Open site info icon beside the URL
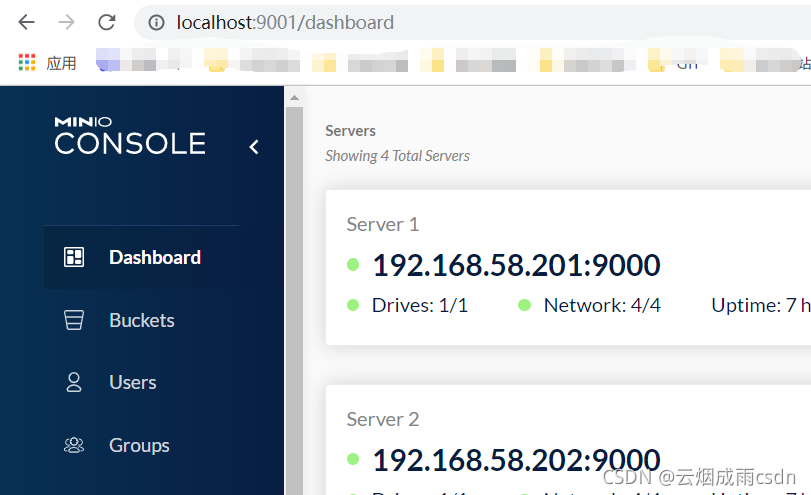 [x=156, y=23]
